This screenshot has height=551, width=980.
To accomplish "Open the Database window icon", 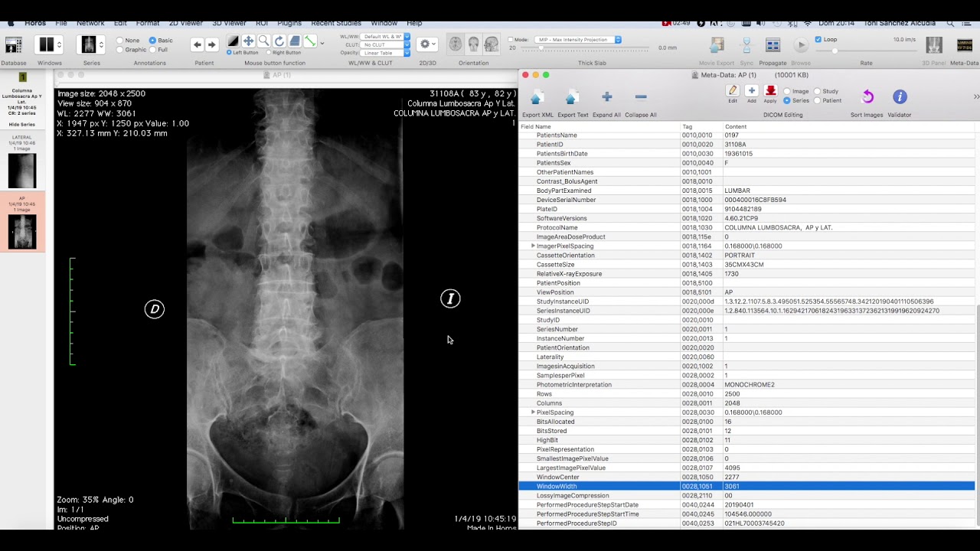I will click(x=13, y=45).
